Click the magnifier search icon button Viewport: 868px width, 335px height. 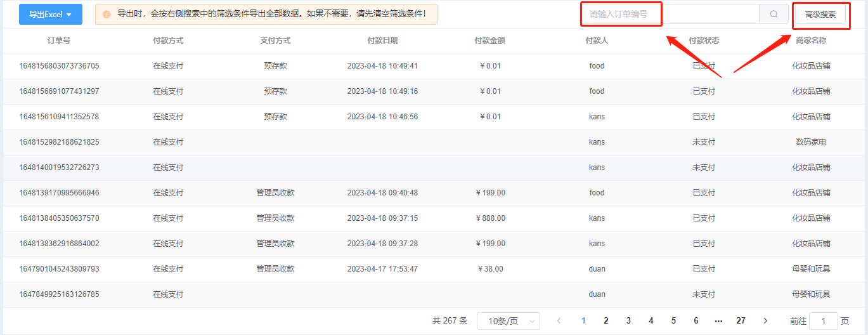tap(774, 14)
